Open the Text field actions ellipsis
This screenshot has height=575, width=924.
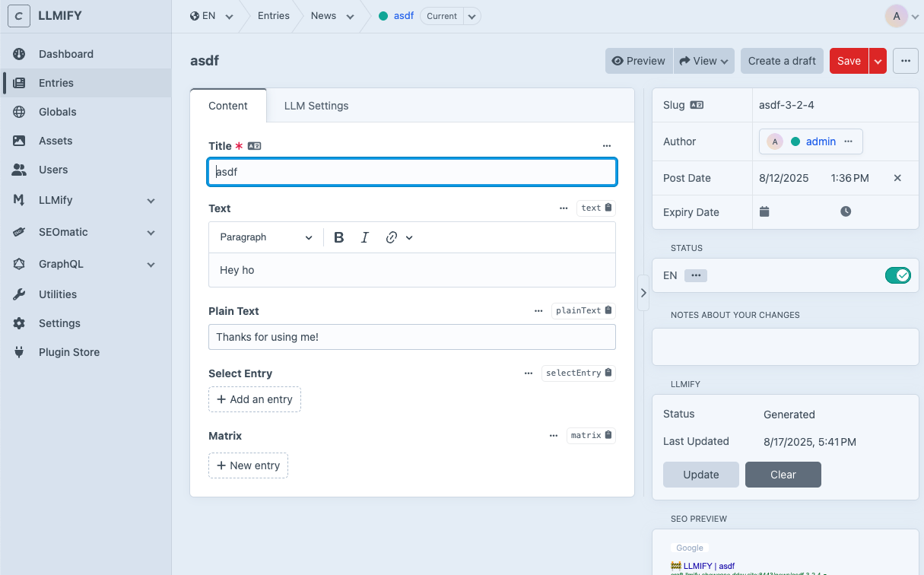click(564, 208)
